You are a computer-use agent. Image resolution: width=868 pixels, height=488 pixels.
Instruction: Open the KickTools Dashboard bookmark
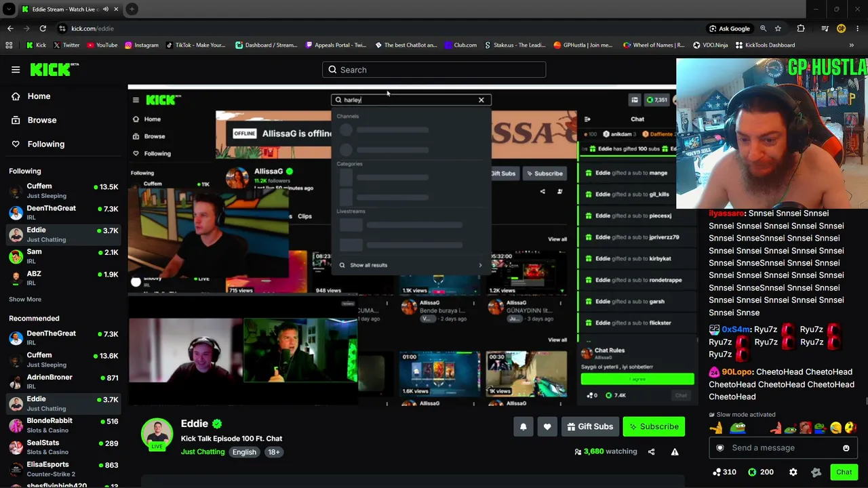point(764,45)
